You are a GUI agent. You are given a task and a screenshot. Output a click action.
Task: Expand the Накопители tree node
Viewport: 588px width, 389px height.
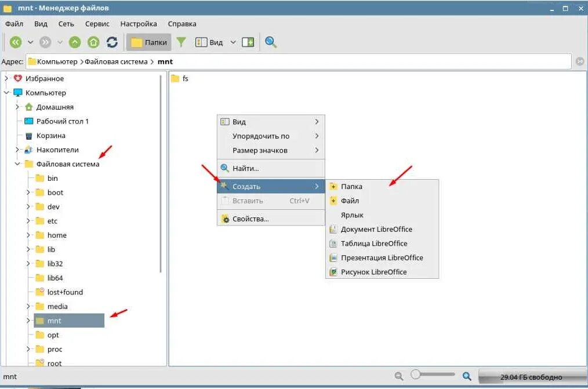pos(17,150)
